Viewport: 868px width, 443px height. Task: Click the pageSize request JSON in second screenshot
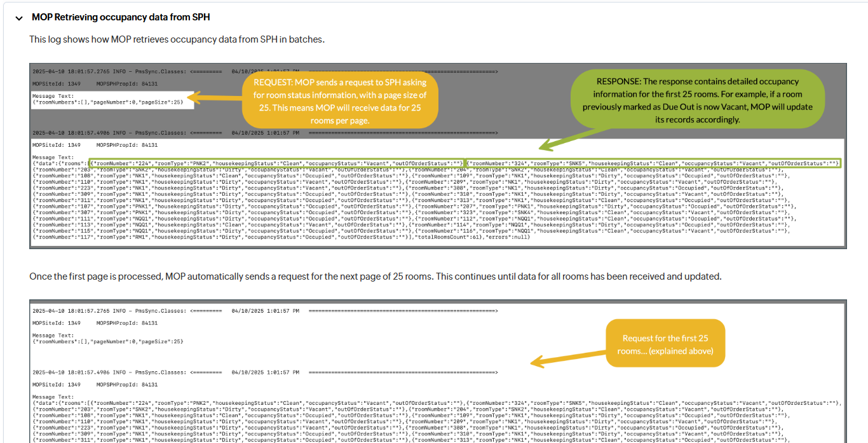108,342
